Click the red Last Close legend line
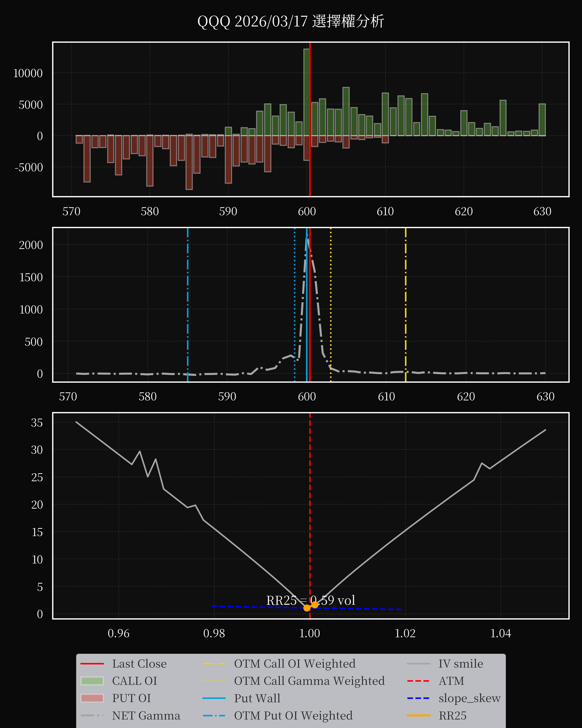 [92, 663]
